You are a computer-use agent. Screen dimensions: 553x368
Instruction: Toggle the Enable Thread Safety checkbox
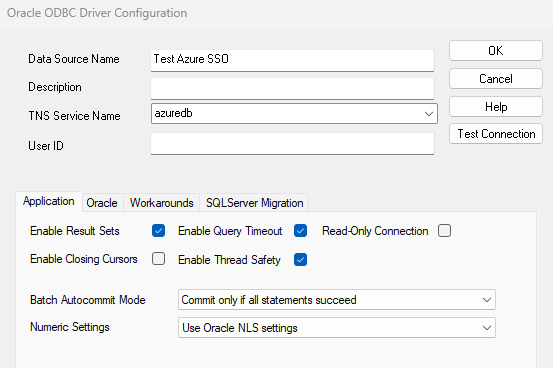[300, 260]
